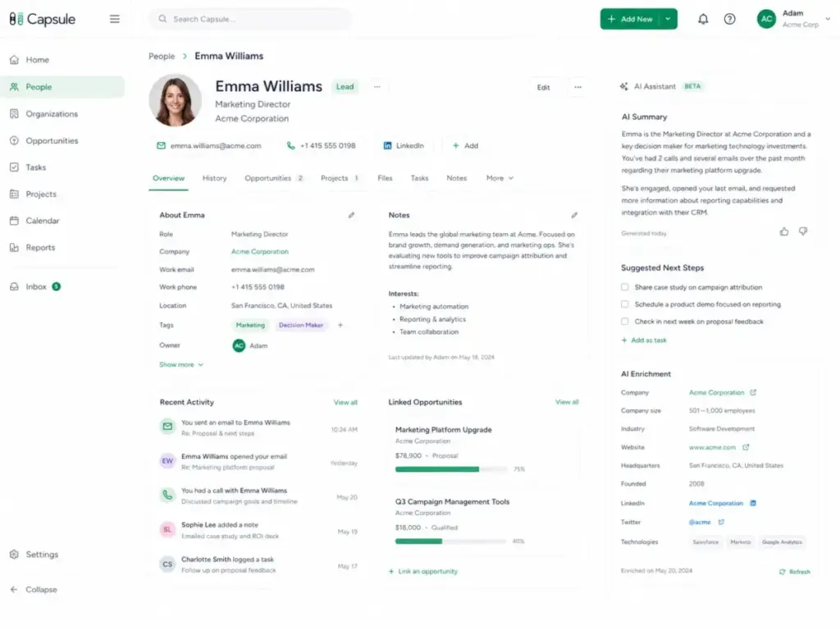Expand Show more in About Emma

pyautogui.click(x=181, y=365)
